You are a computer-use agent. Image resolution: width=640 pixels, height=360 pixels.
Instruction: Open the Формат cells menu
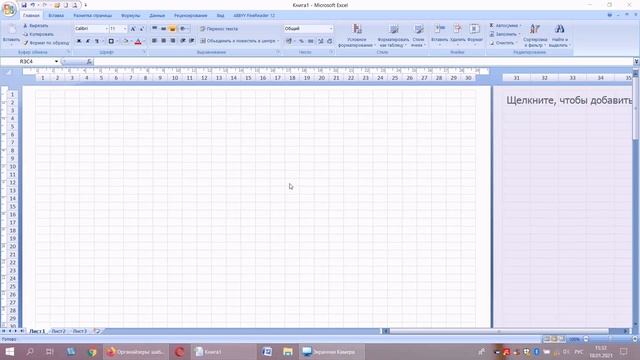point(475,36)
